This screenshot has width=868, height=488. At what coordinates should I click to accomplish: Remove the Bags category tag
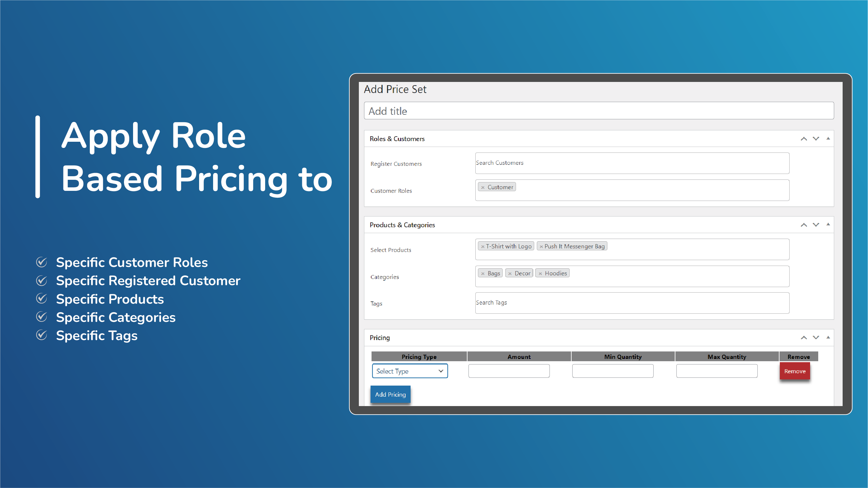pos(482,273)
